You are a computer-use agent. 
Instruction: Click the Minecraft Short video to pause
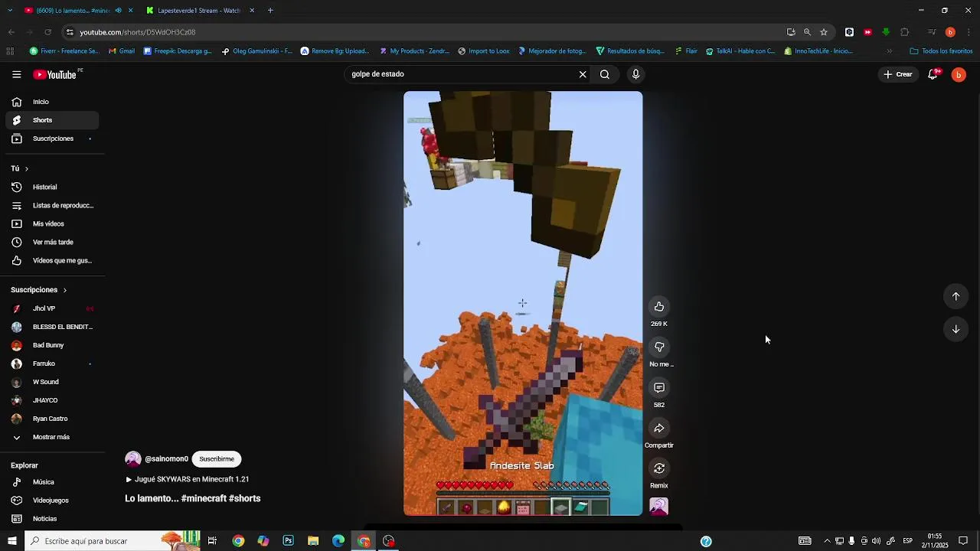(523, 304)
